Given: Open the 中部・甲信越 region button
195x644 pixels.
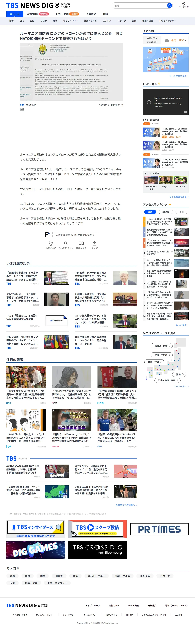Looking at the screenshot, I should click(162, 355).
